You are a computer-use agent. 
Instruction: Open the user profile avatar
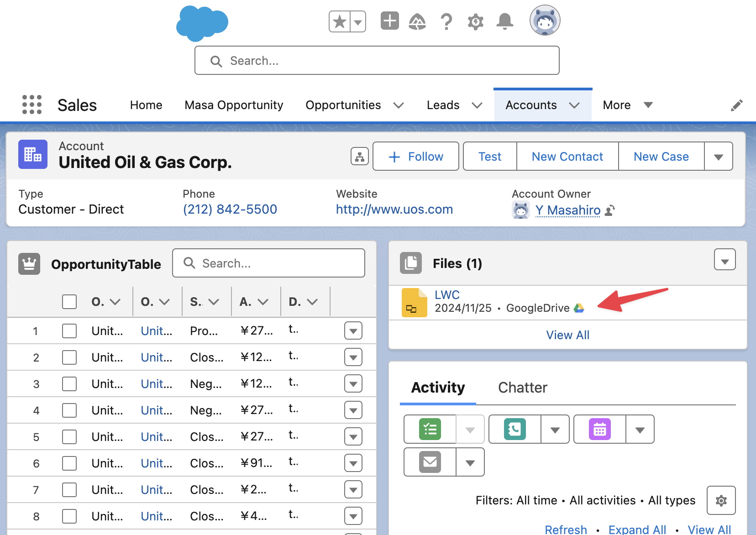(x=545, y=21)
